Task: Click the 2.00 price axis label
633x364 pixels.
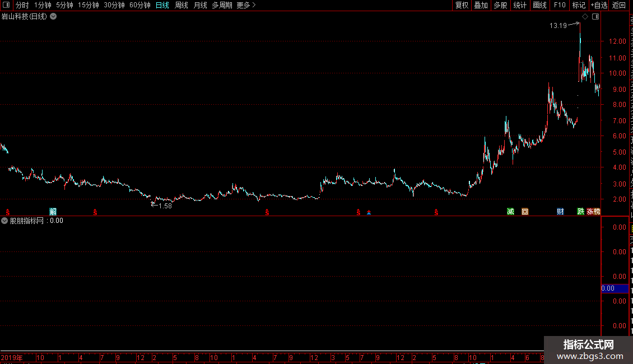Action: [619, 199]
